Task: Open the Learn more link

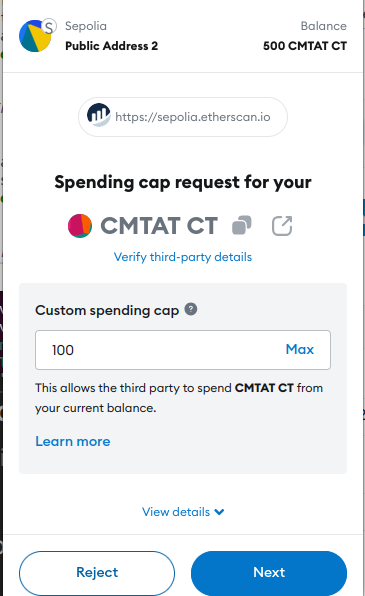Action: click(73, 441)
